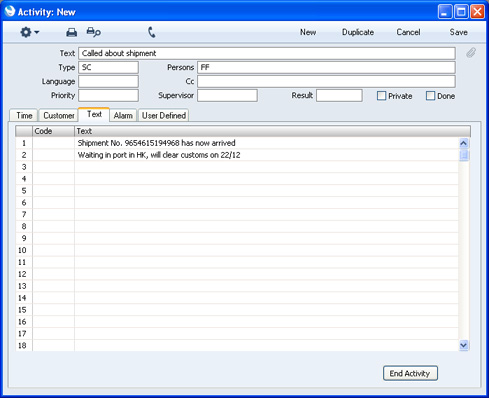This screenshot has width=489, height=398.
Task: Click the header Text field 'Called about shipment'
Action: [267, 53]
